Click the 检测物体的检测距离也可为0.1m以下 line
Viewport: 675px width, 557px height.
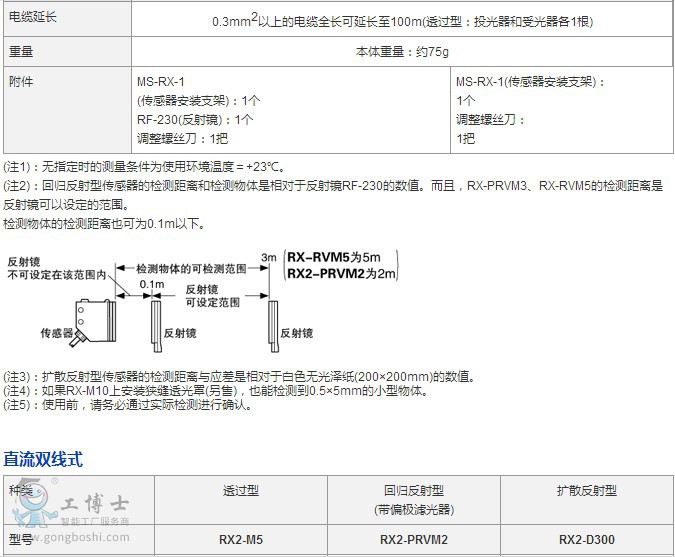click(104, 223)
